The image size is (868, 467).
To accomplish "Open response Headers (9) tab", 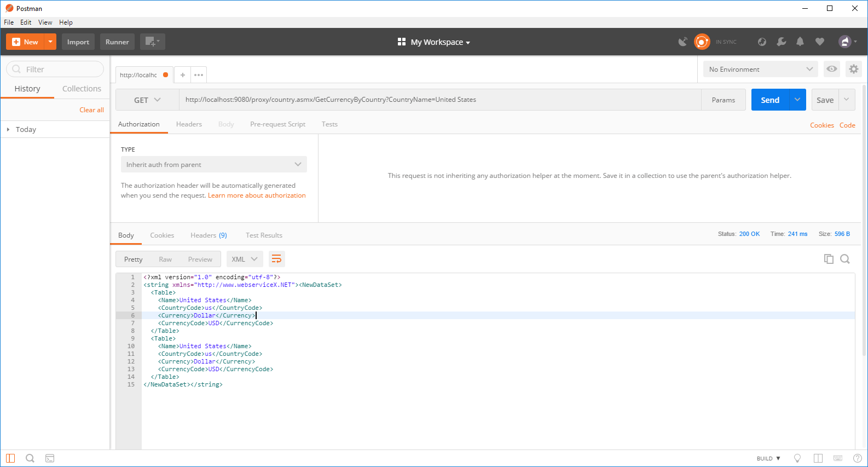I will (209, 235).
